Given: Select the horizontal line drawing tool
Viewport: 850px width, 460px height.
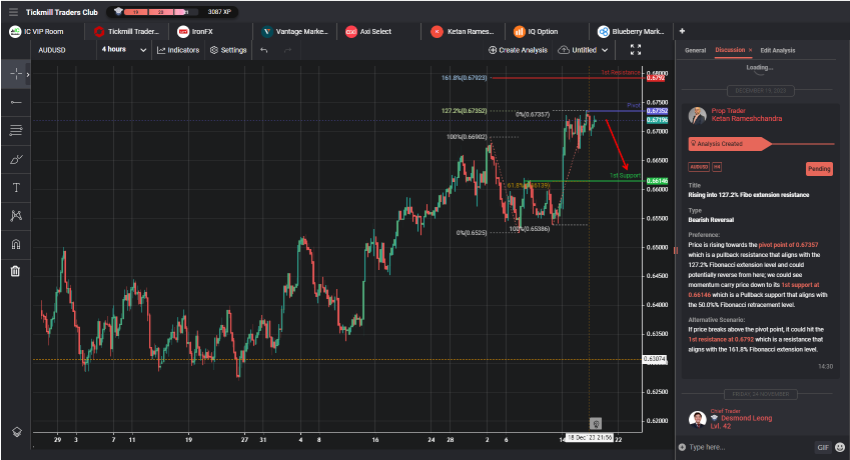Looking at the screenshot, I should coord(16,102).
